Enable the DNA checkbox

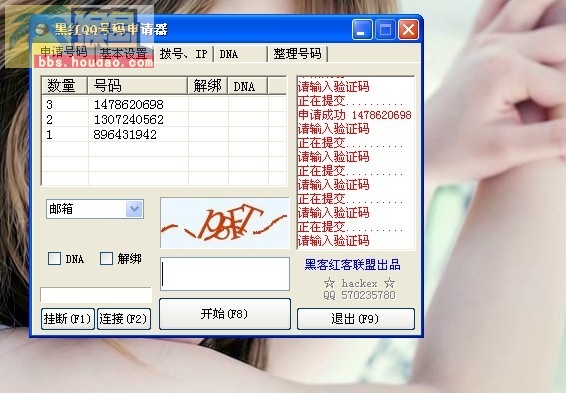pos(55,259)
